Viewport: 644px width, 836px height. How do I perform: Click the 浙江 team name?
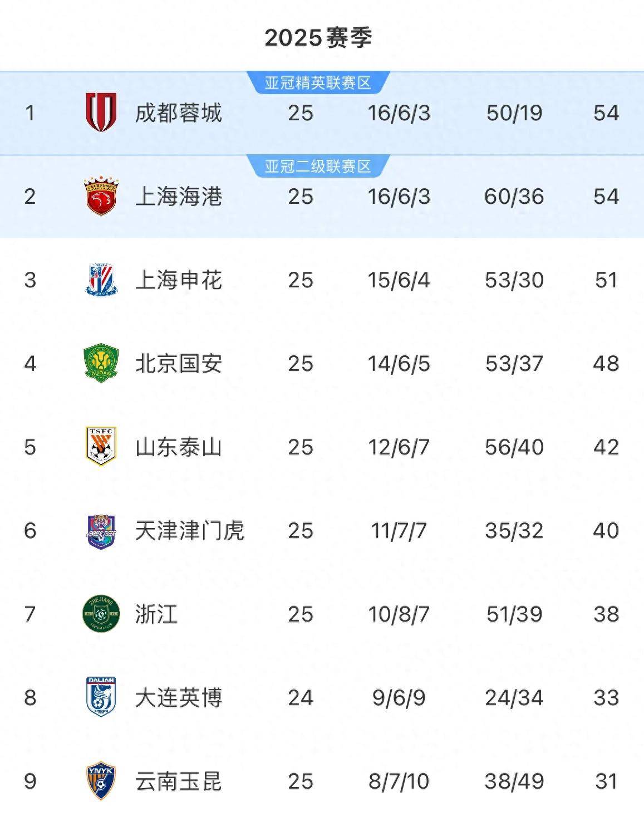156,614
